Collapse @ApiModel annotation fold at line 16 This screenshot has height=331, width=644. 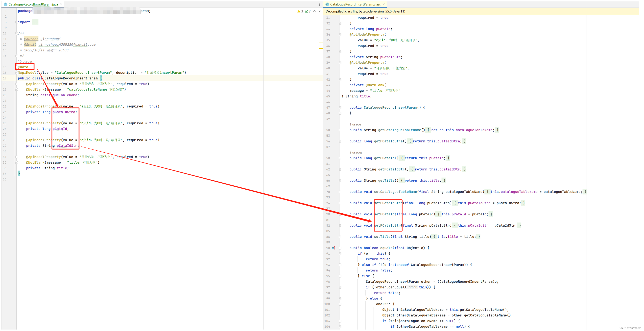pyautogui.click(x=16, y=73)
